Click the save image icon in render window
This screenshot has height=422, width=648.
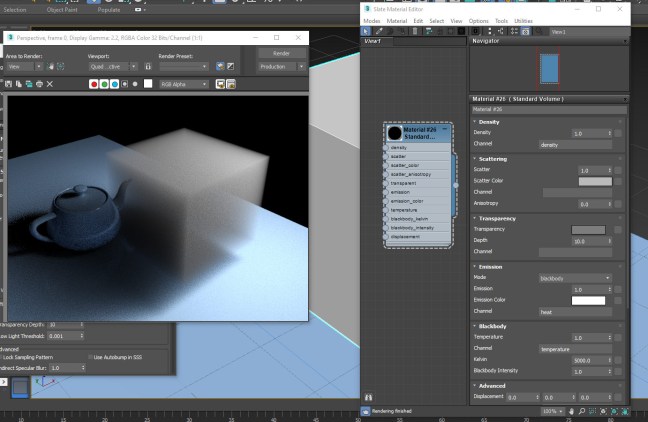pyautogui.click(x=9, y=84)
